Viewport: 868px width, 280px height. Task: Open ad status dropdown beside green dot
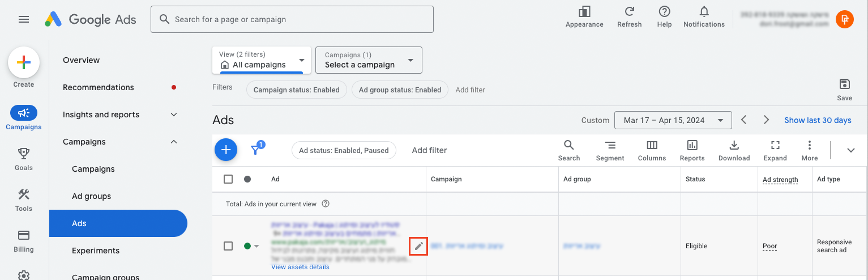coord(256,246)
